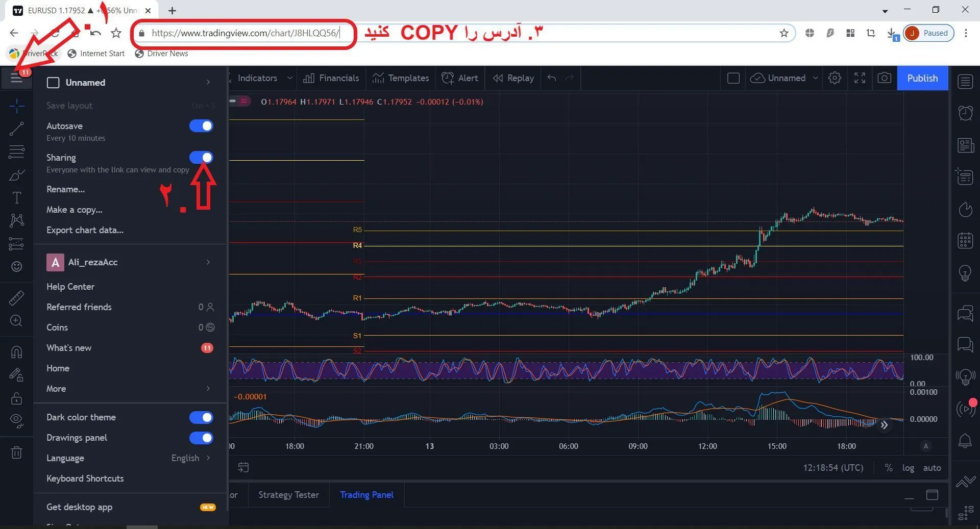Expand the More submenu
The image size is (980, 529).
(x=208, y=389)
